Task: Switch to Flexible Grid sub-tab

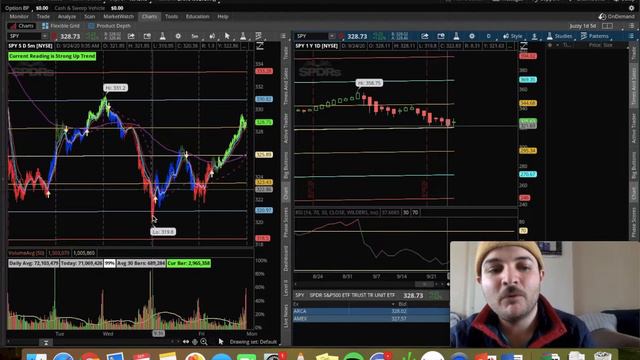Action: [61, 26]
